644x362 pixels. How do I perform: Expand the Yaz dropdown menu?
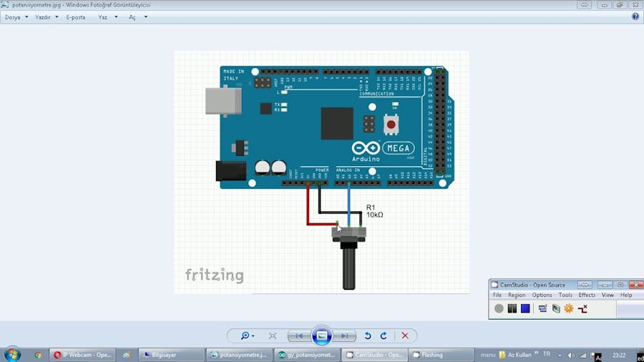tap(108, 17)
